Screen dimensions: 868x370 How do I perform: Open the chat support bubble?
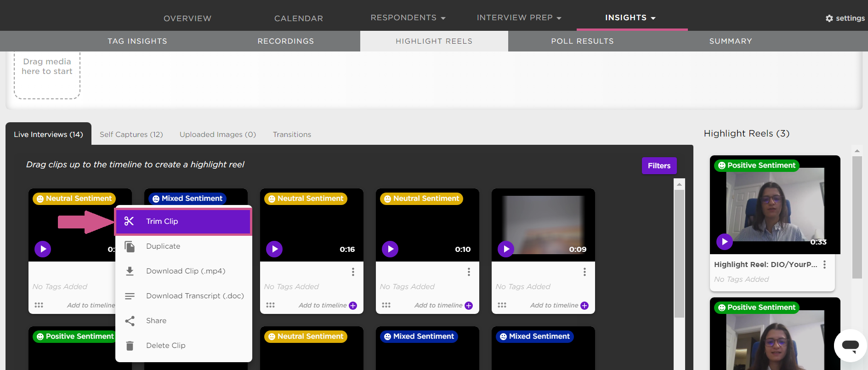[x=850, y=345]
